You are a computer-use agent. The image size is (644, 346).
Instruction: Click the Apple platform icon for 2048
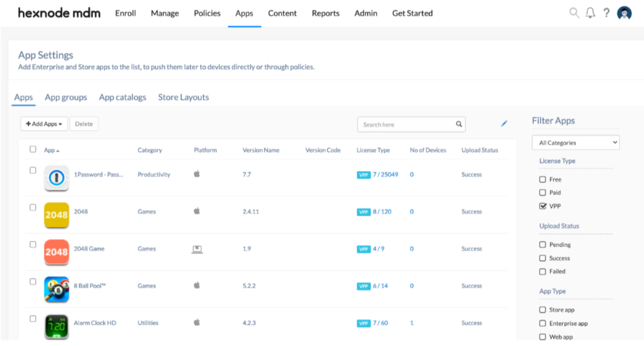[197, 211]
